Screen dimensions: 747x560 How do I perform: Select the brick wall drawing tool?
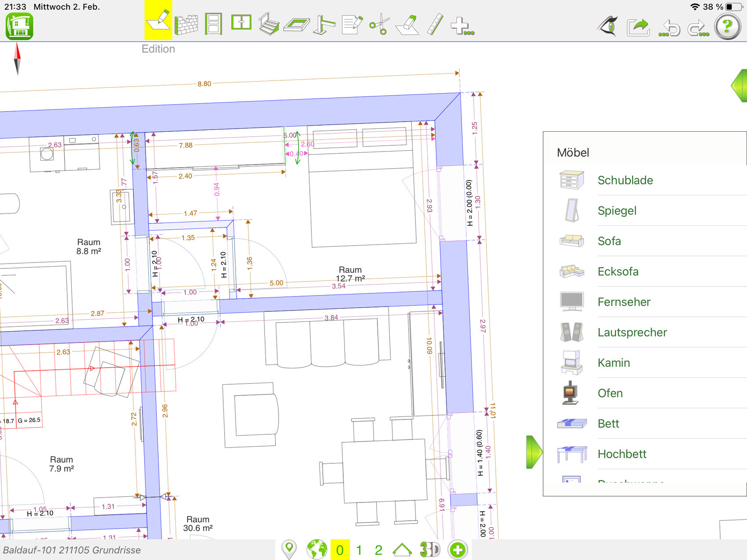186,25
